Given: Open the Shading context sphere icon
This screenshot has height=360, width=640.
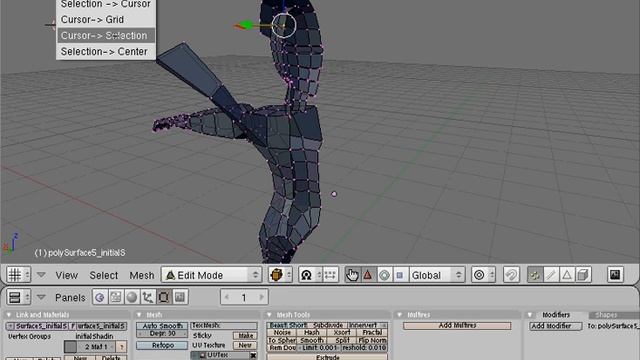Looking at the screenshot, I should [132, 297].
